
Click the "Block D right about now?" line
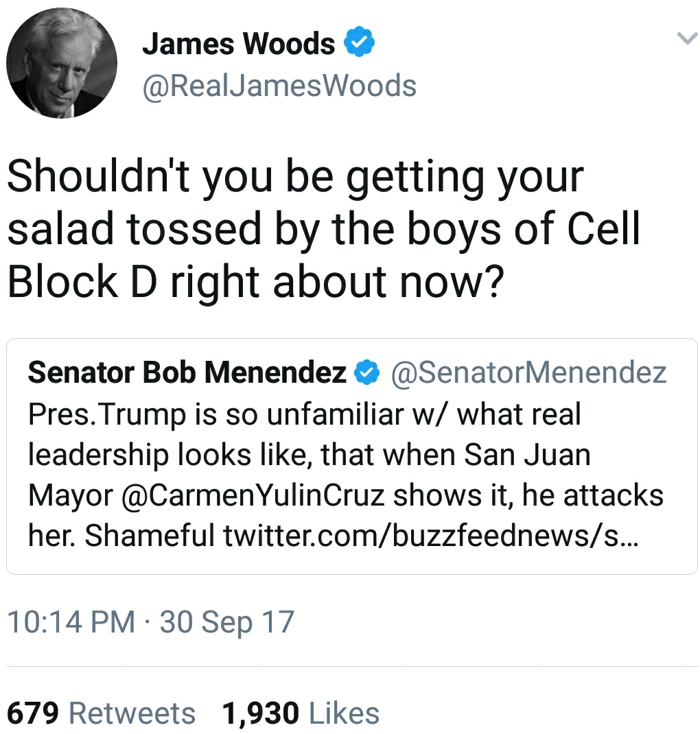pos(253,281)
